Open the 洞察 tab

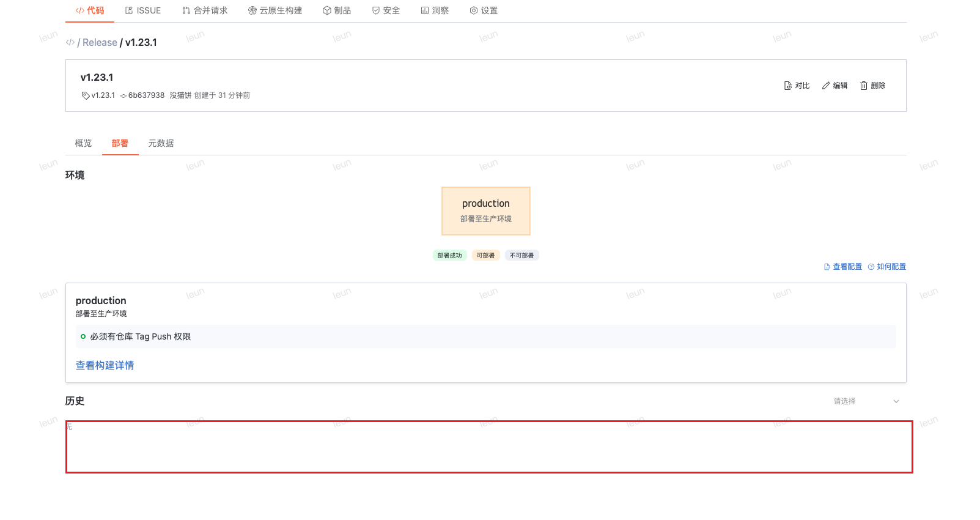(435, 10)
